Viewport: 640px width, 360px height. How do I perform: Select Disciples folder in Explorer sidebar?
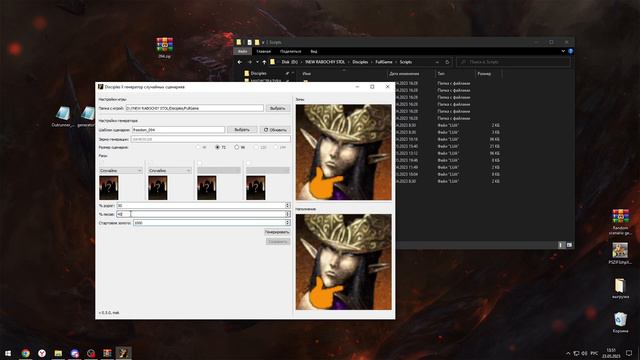[258, 73]
